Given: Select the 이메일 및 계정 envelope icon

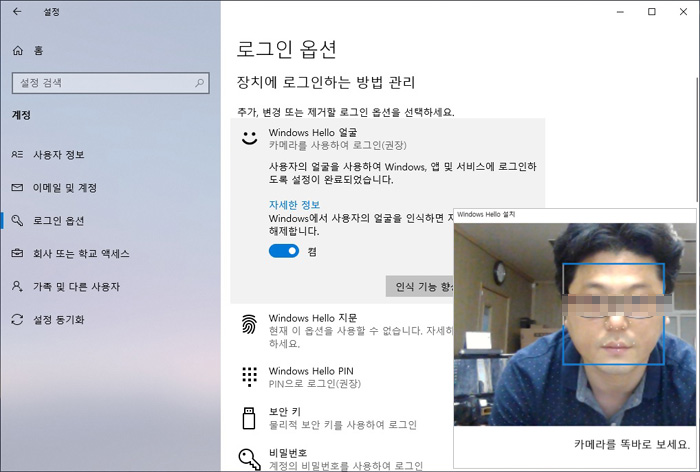Looking at the screenshot, I should pyautogui.click(x=17, y=188).
